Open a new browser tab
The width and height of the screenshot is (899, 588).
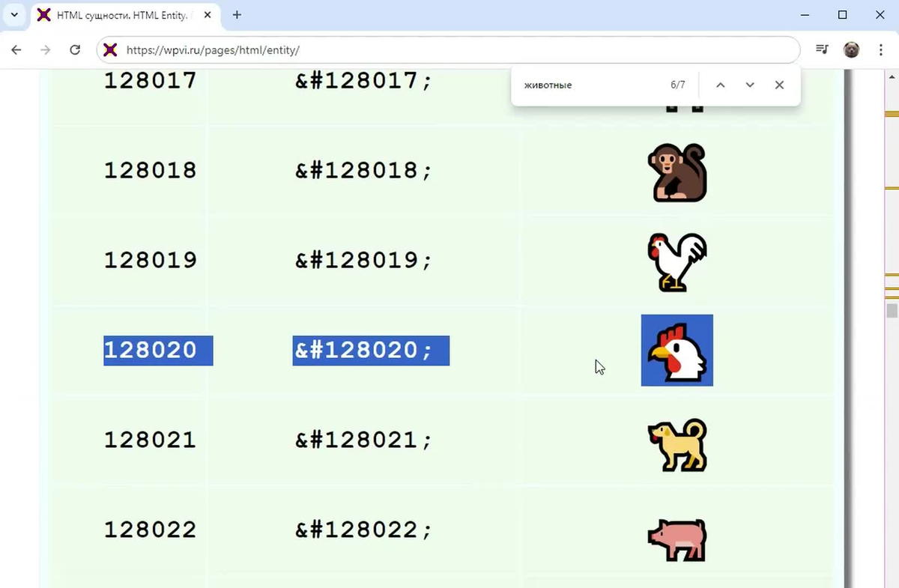pos(237,15)
